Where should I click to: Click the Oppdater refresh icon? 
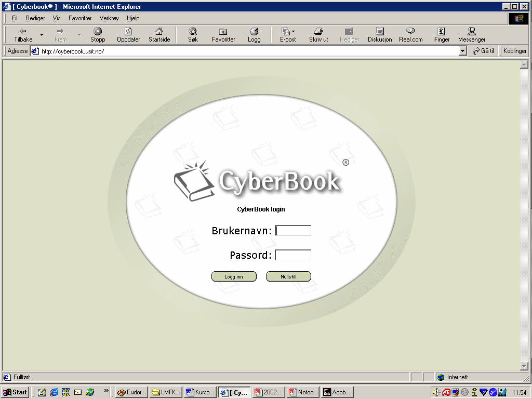pos(128,32)
